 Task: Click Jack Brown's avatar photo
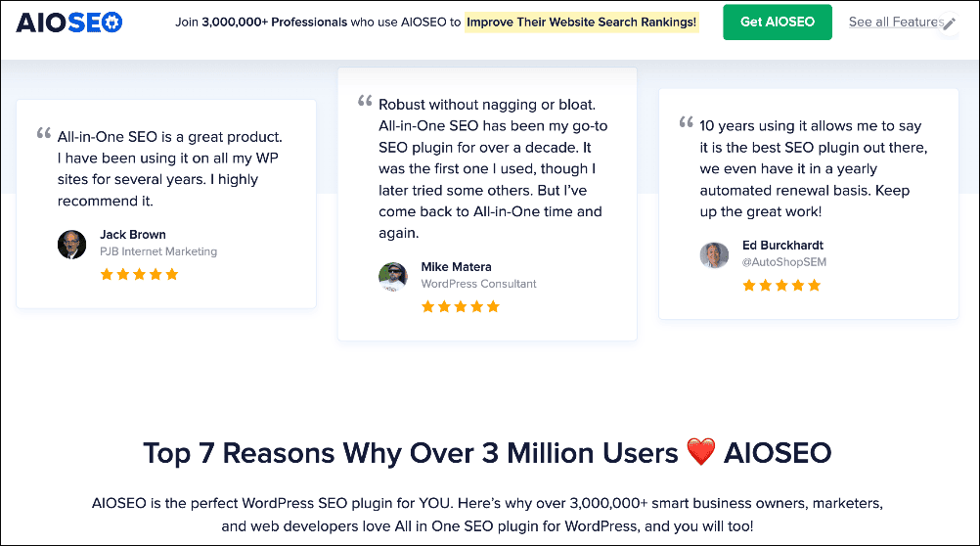(71, 245)
